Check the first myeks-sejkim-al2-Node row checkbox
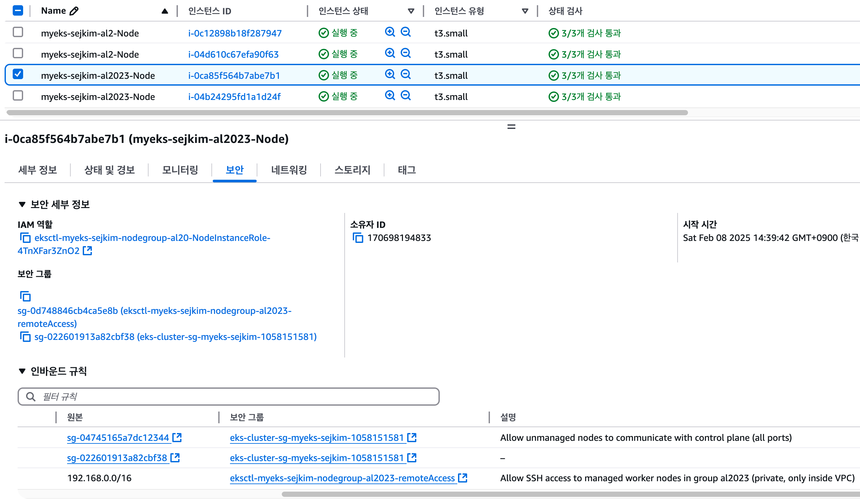This screenshot has width=860, height=504. click(x=18, y=32)
